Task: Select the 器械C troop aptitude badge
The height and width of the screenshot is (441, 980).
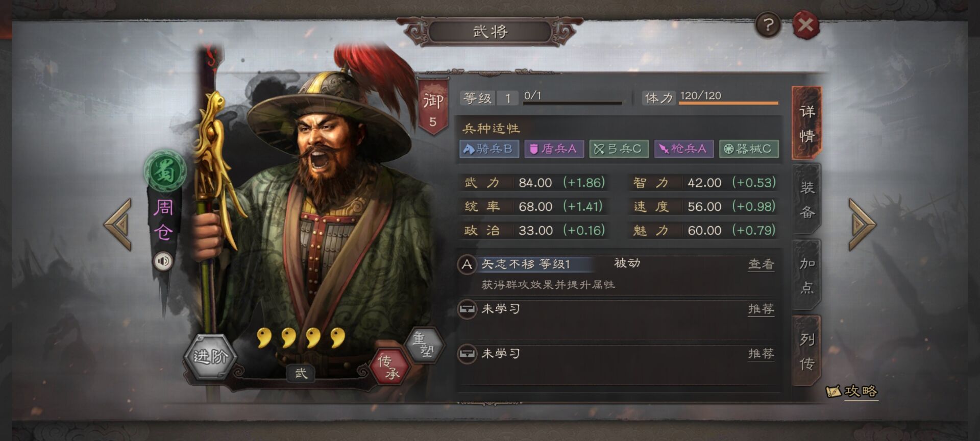Action: click(749, 149)
